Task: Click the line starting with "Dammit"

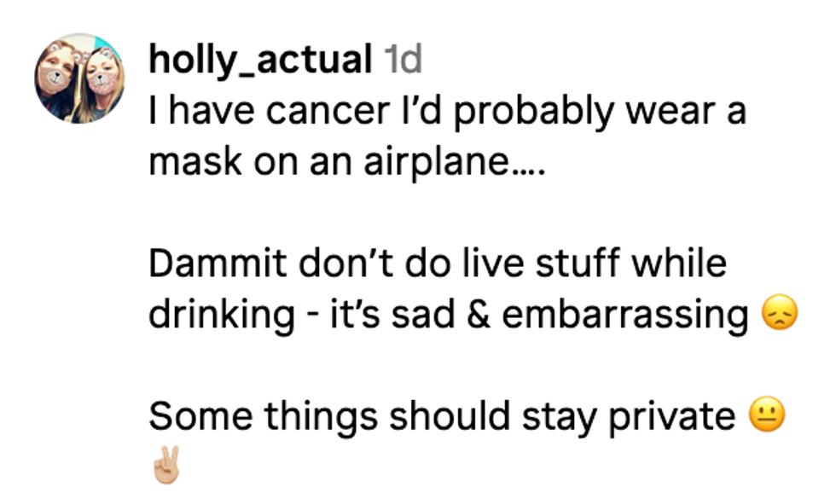Action: tap(437, 264)
